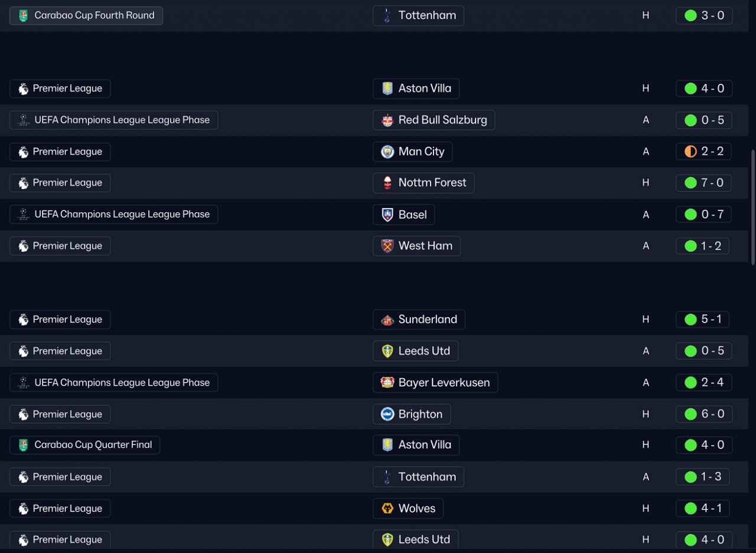Click the Man City club badge icon

coord(387,152)
